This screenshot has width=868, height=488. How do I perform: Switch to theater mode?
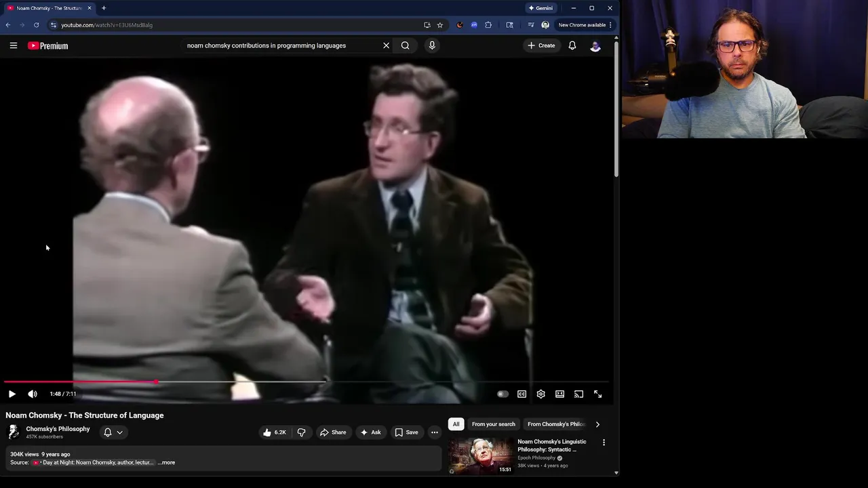pyautogui.click(x=560, y=394)
